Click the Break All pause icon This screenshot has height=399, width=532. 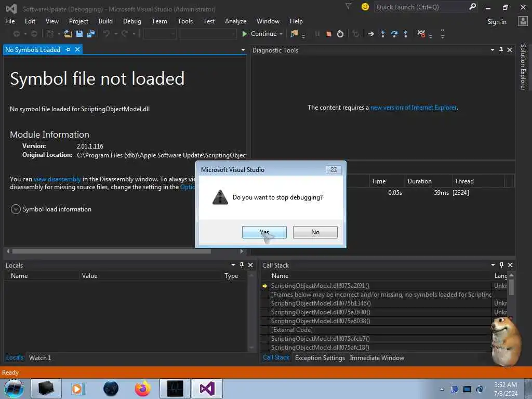tap(317, 34)
